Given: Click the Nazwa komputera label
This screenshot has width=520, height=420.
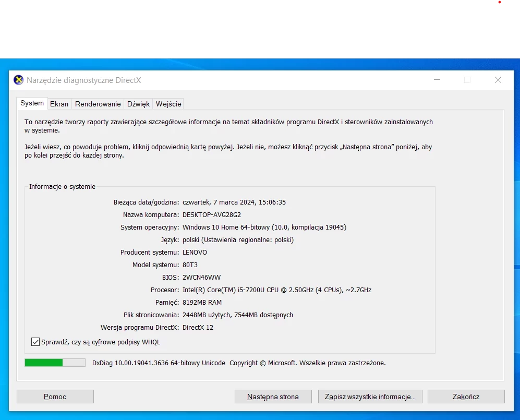Looking at the screenshot, I should tap(151, 214).
